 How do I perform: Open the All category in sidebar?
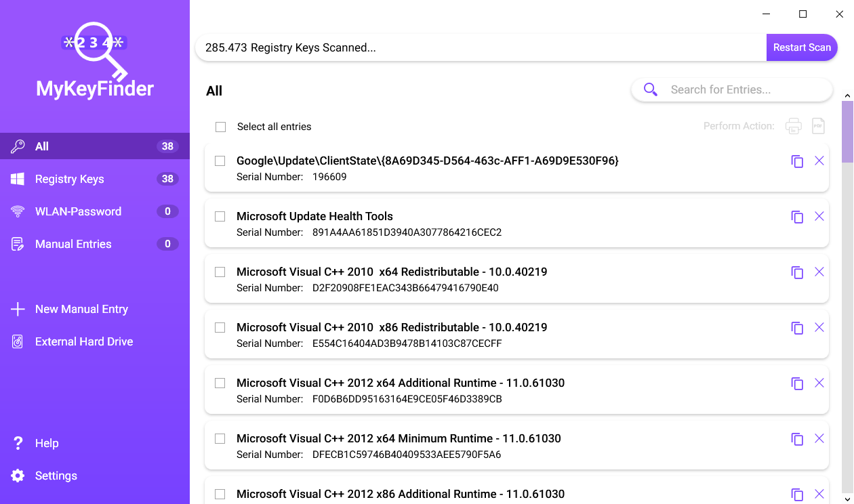pyautogui.click(x=95, y=146)
